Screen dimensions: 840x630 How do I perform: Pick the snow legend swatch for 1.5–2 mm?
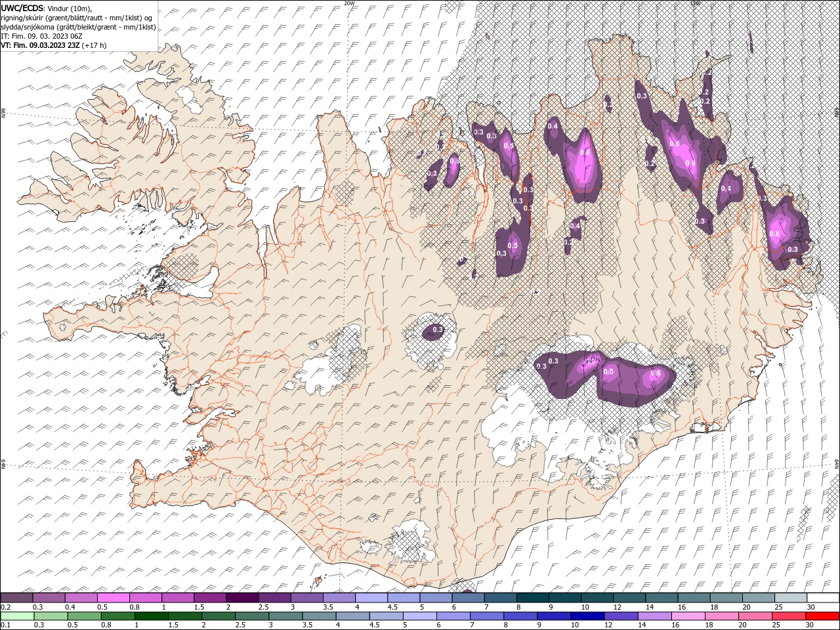tap(209, 598)
